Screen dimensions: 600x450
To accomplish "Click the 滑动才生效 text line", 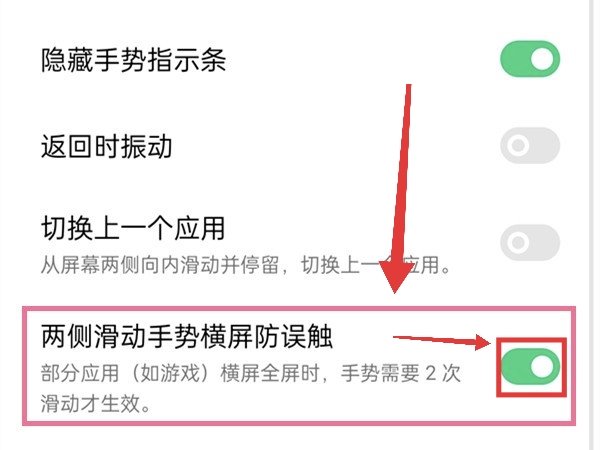I will pos(96,403).
